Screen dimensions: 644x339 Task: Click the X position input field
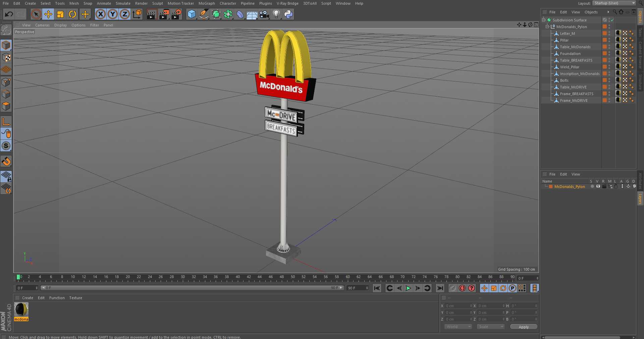click(x=458, y=306)
